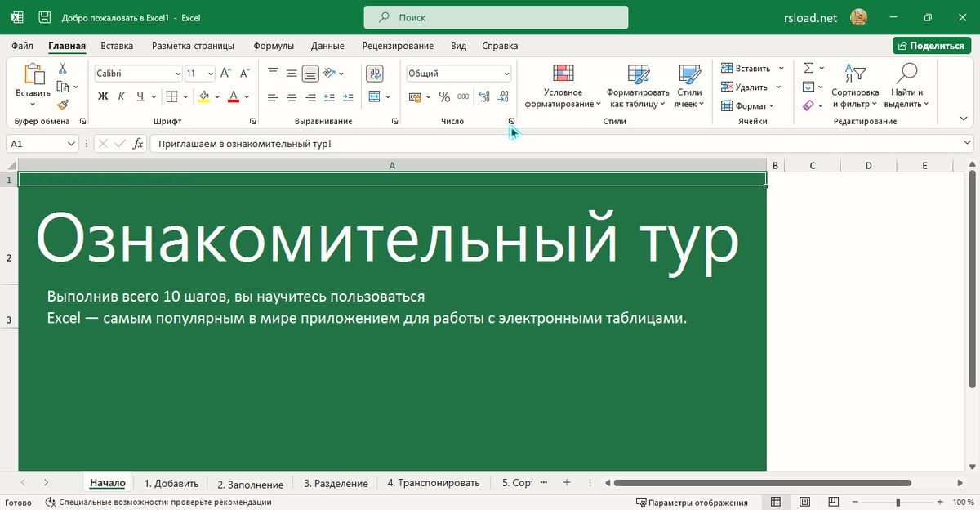Expand the Name Box dropdown for A1
Image resolution: width=980 pixels, height=510 pixels.
click(71, 144)
